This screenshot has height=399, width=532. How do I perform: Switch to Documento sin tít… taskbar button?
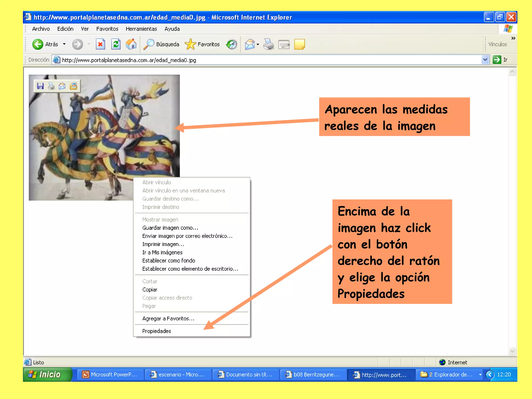click(246, 375)
